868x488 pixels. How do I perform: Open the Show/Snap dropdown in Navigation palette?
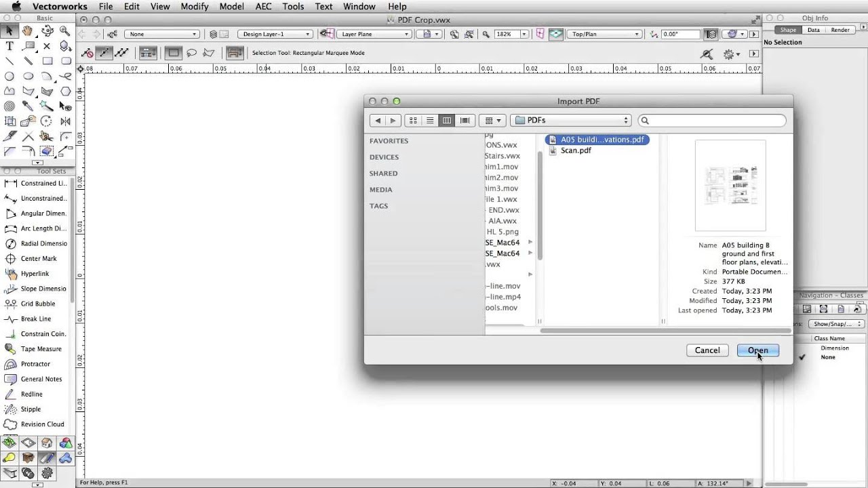coord(838,324)
